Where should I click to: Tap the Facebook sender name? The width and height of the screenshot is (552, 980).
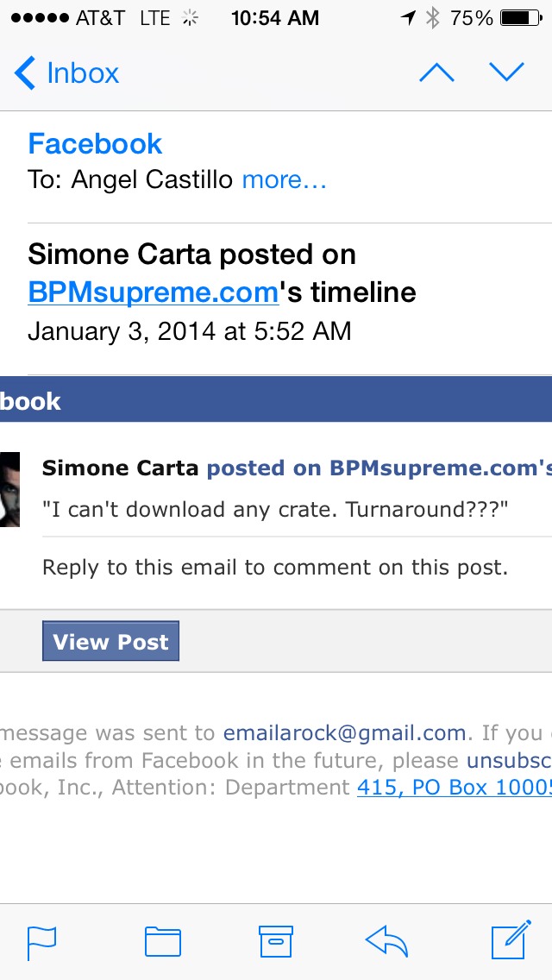(95, 143)
